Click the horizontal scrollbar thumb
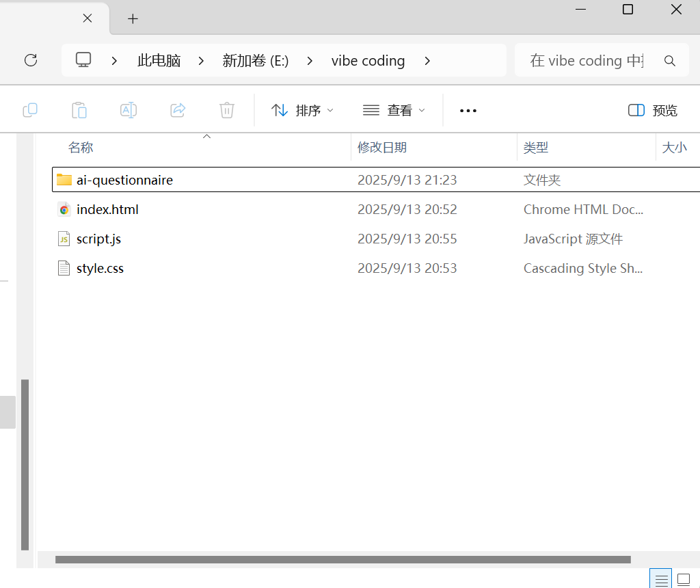The width and height of the screenshot is (700, 588). [x=343, y=559]
